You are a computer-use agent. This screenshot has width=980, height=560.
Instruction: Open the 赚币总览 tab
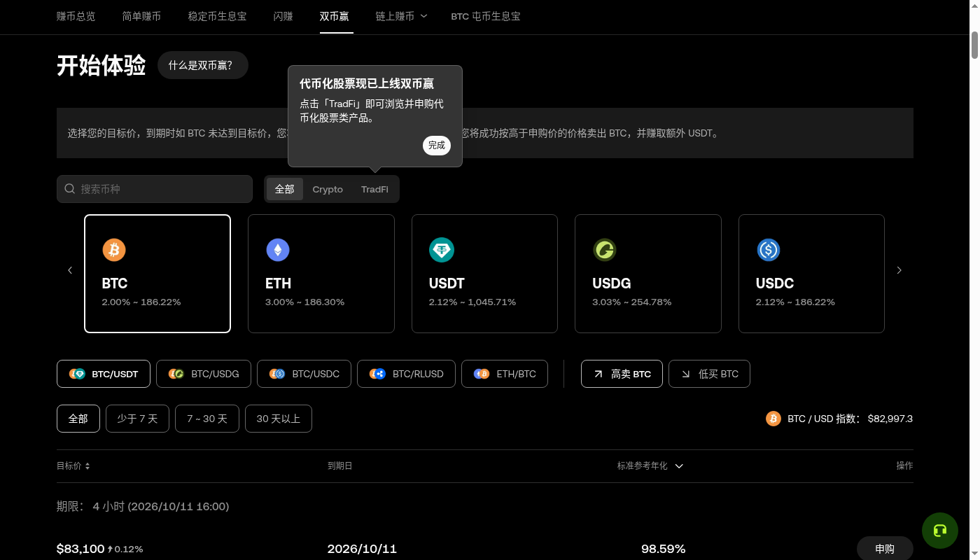76,16
